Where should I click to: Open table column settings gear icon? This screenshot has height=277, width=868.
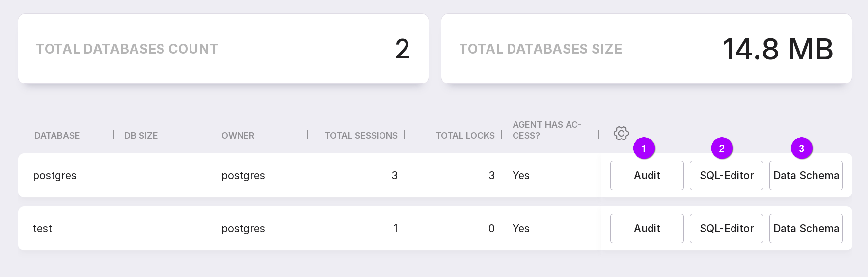(x=621, y=133)
